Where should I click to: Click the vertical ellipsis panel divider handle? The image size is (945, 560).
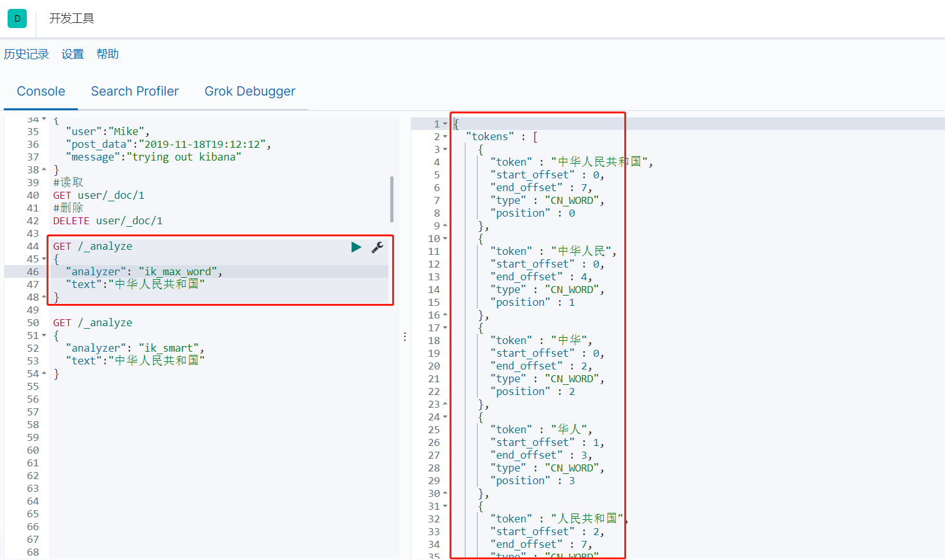(406, 336)
